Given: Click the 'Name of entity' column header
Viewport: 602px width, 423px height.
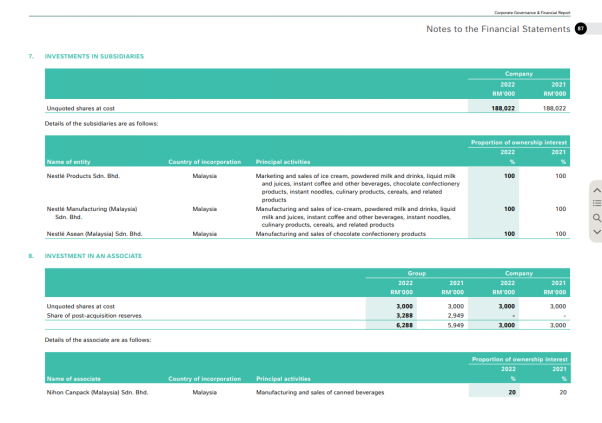Looking at the screenshot, I should [68, 162].
